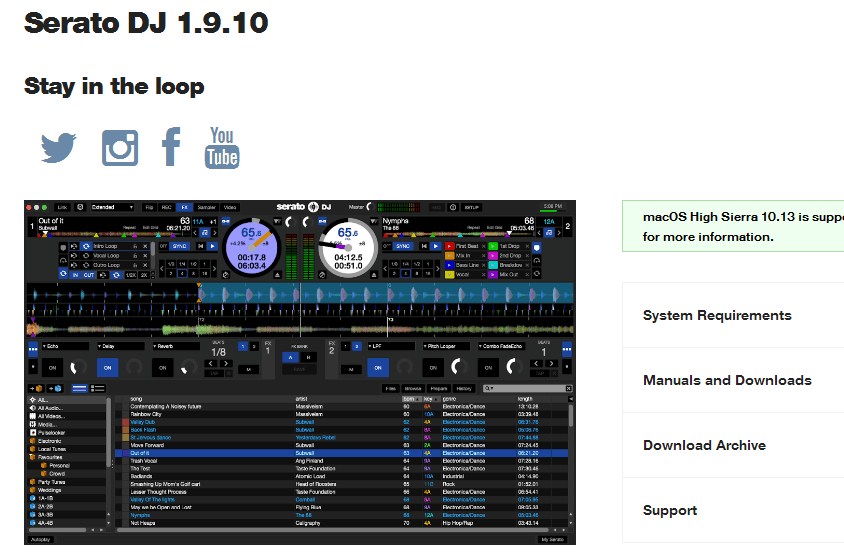Select the FX panel tab

tap(185, 207)
